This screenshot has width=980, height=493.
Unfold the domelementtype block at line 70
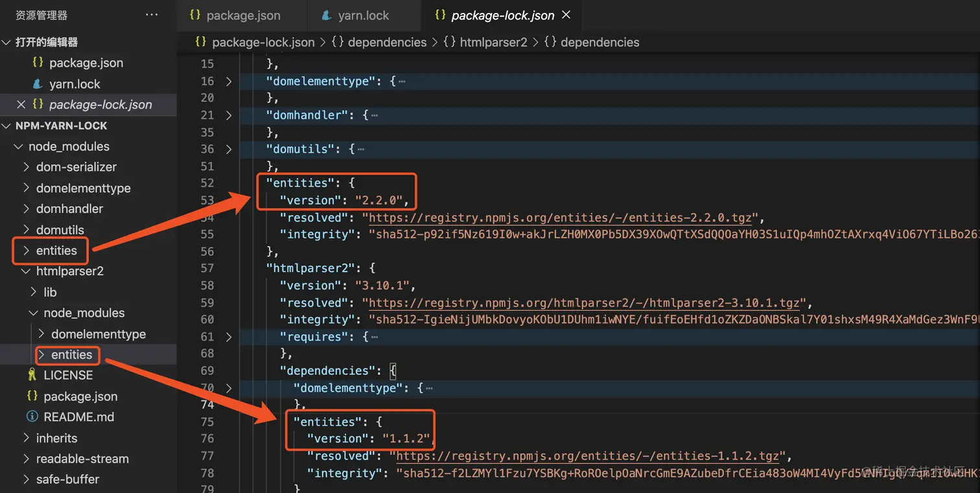coord(228,388)
